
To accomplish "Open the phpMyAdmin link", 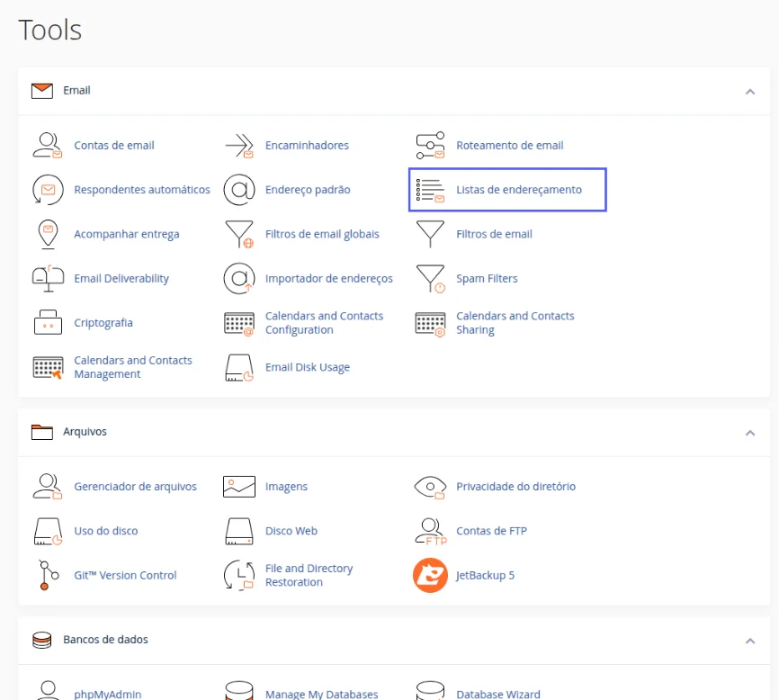I will tap(108, 694).
